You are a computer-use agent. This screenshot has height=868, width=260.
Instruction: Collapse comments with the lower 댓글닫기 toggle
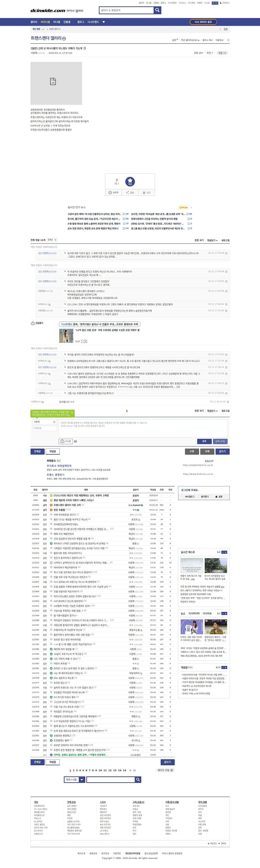click(212, 411)
